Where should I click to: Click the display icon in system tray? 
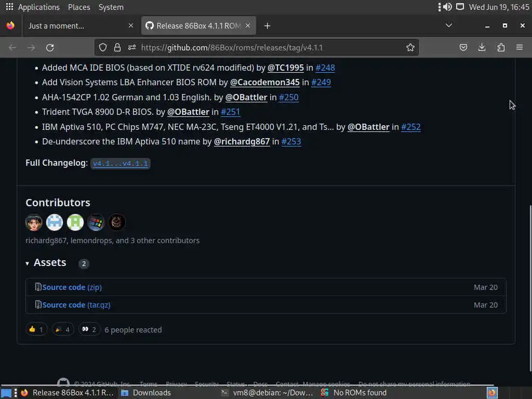click(460, 7)
